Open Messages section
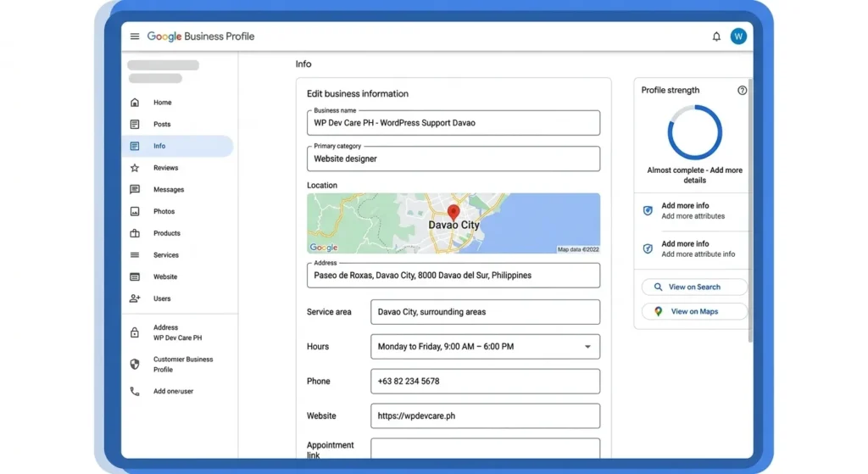Viewport: 868px width, 474px height. pyautogui.click(x=178, y=189)
